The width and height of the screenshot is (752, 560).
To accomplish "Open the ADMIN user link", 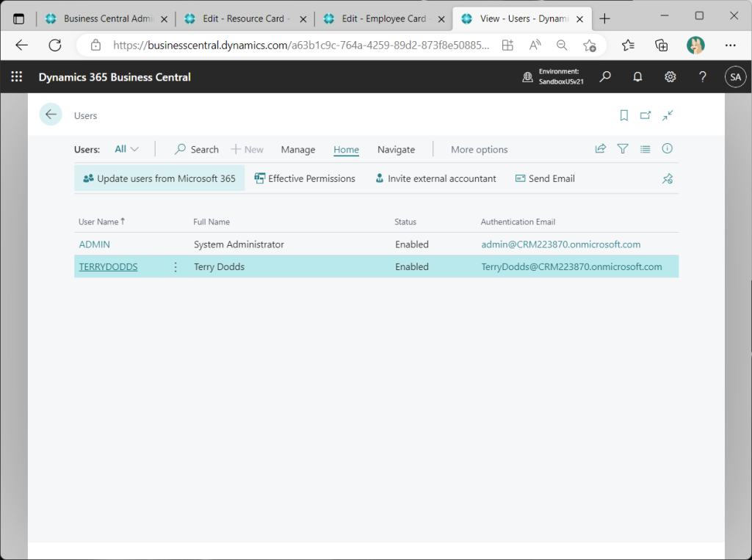I will pos(95,244).
